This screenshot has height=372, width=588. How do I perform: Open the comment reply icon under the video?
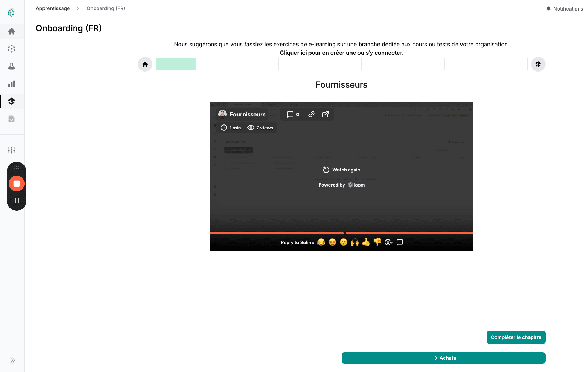tap(400, 242)
